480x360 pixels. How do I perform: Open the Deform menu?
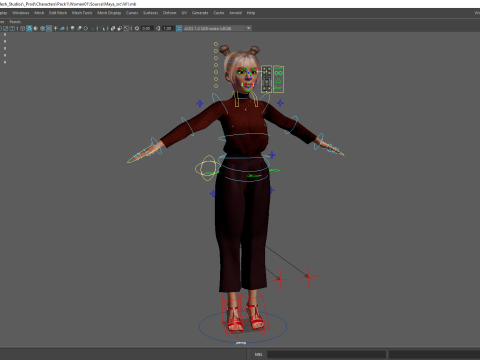coord(169,13)
